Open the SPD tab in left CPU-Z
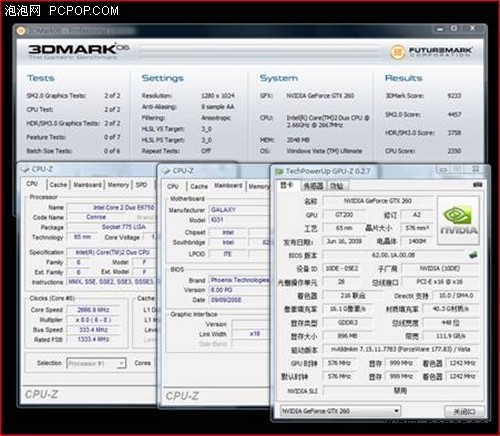The height and width of the screenshot is (436, 500). (x=141, y=185)
